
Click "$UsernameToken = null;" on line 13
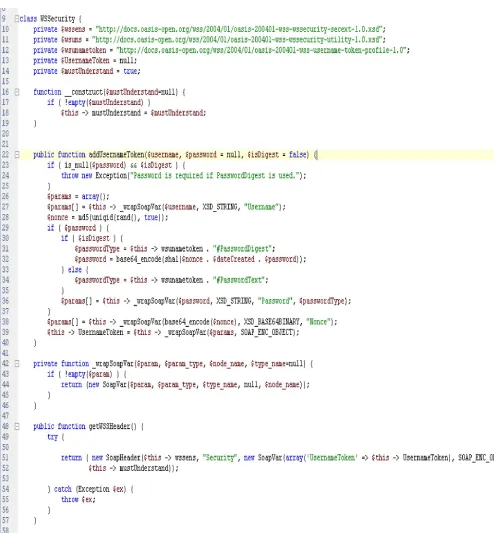coord(99,61)
